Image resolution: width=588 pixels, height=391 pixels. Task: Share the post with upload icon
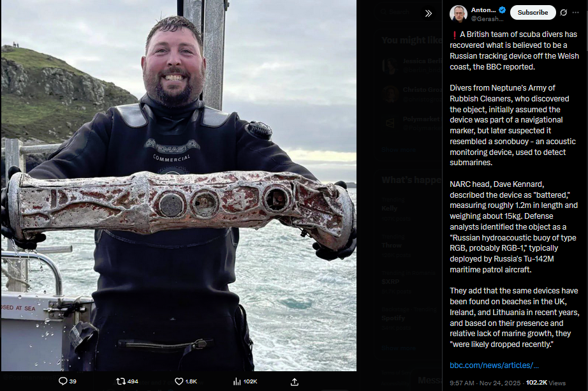(295, 381)
